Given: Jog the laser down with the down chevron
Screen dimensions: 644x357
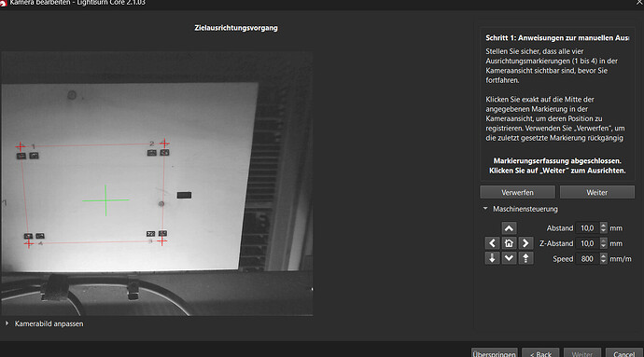Looking at the screenshot, I should pos(509,258).
